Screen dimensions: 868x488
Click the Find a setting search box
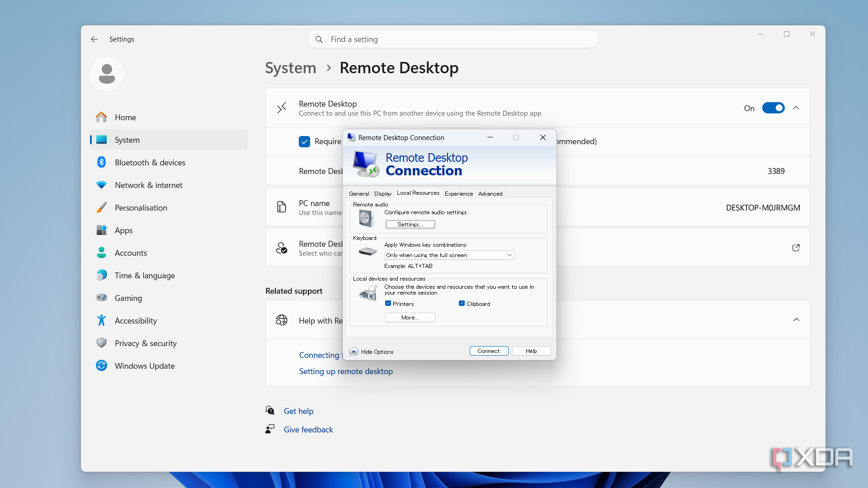(x=453, y=39)
